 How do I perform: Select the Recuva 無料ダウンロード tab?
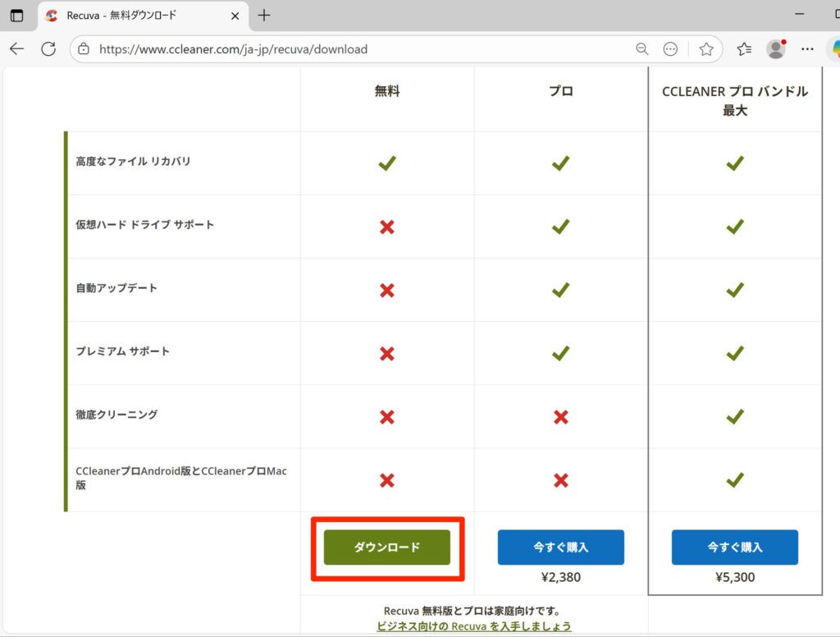pos(131,16)
